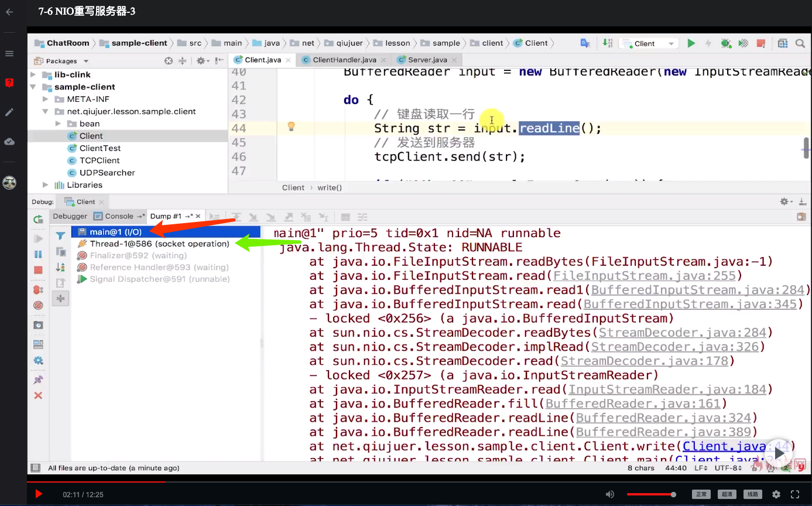Click the scroll-from-source target icon in the project panel
Screen dimensions: 812x506
tap(169, 61)
